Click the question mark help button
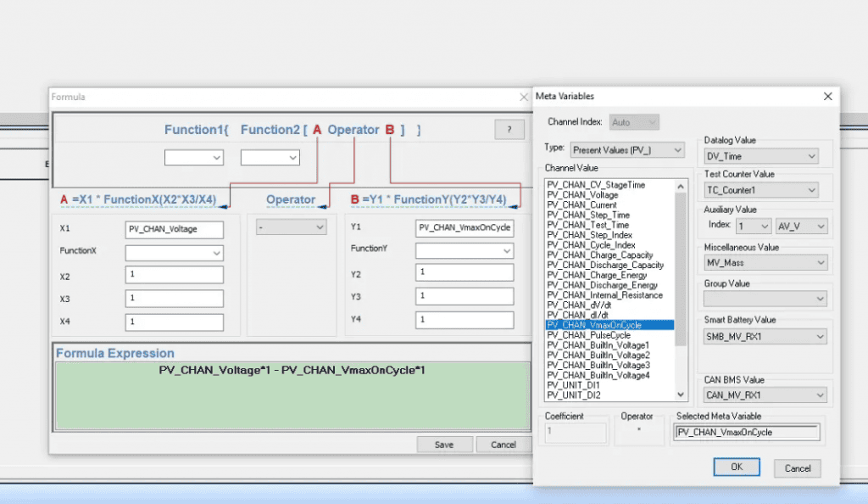 [509, 130]
